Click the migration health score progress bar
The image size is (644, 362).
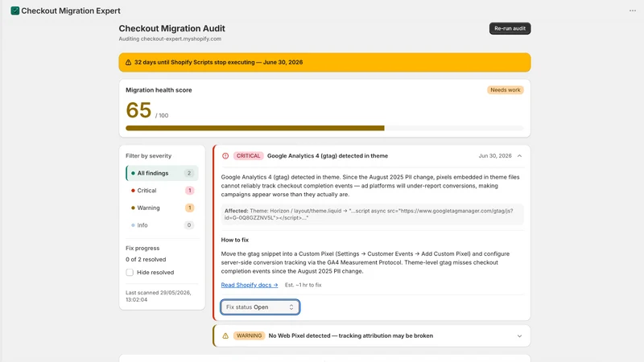[x=324, y=128]
